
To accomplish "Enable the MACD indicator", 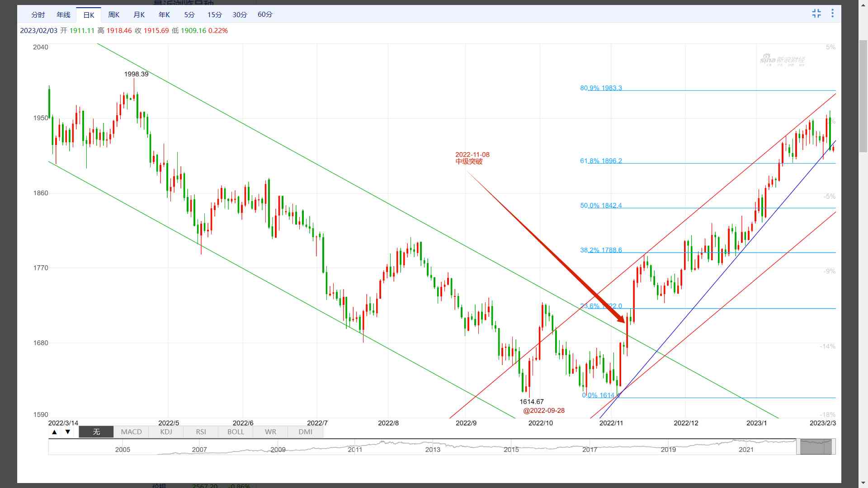I will point(132,432).
